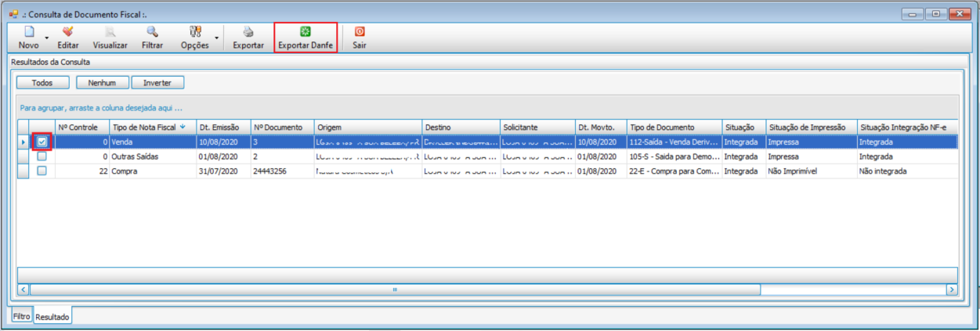
Task: Check the Compra row checkbox
Action: coord(42,171)
